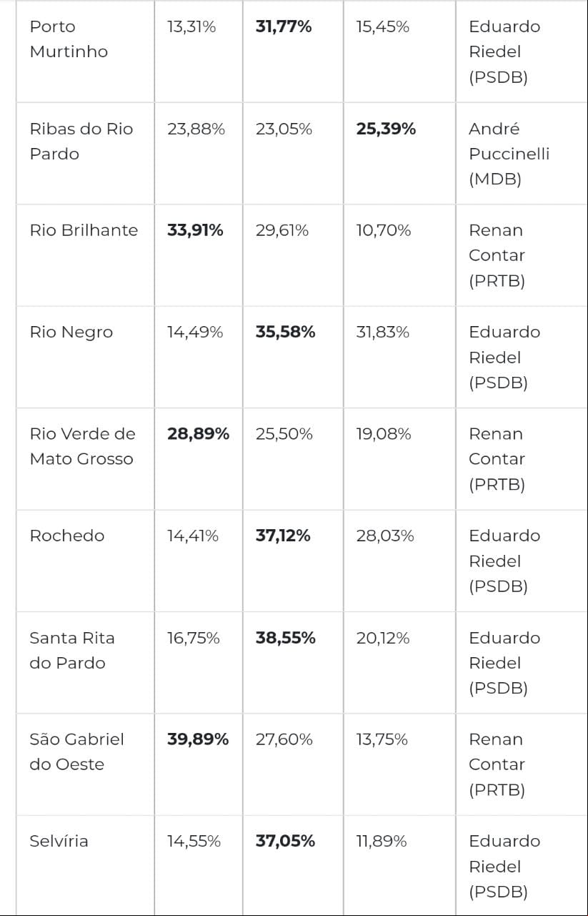The height and width of the screenshot is (916, 588).
Task: Click the Rochedo municipality cell
Action: (x=66, y=536)
